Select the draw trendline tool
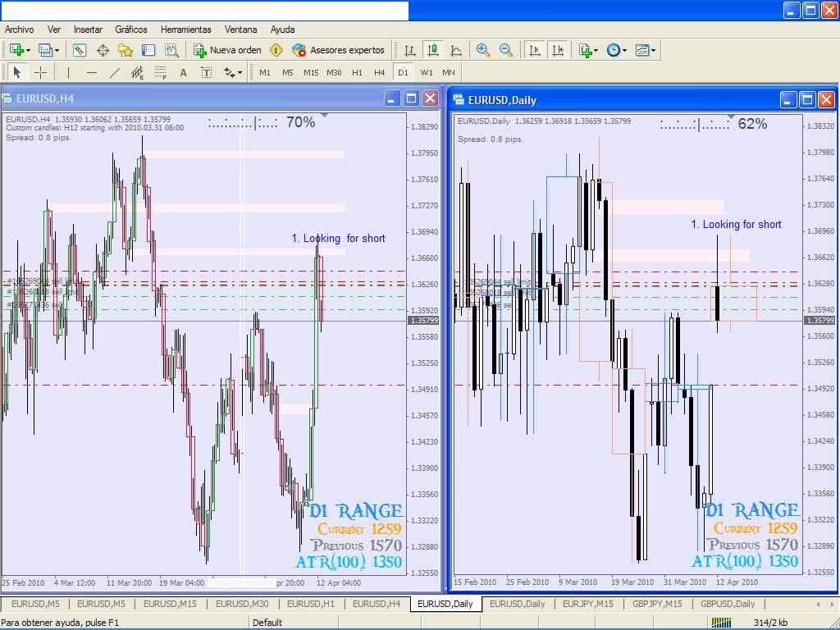This screenshot has height=630, width=840. (115, 72)
